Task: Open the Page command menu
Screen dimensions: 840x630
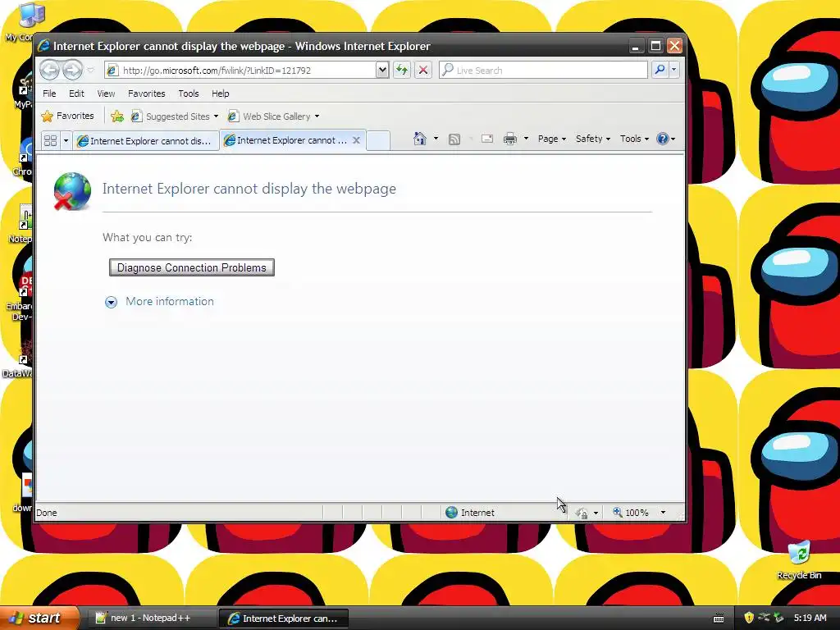Action: tap(552, 139)
